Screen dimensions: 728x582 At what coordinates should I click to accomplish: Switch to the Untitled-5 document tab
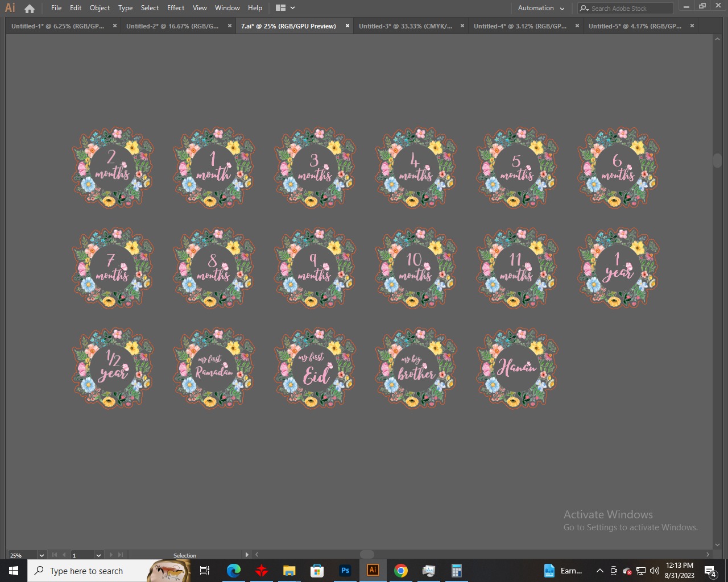[635, 26]
